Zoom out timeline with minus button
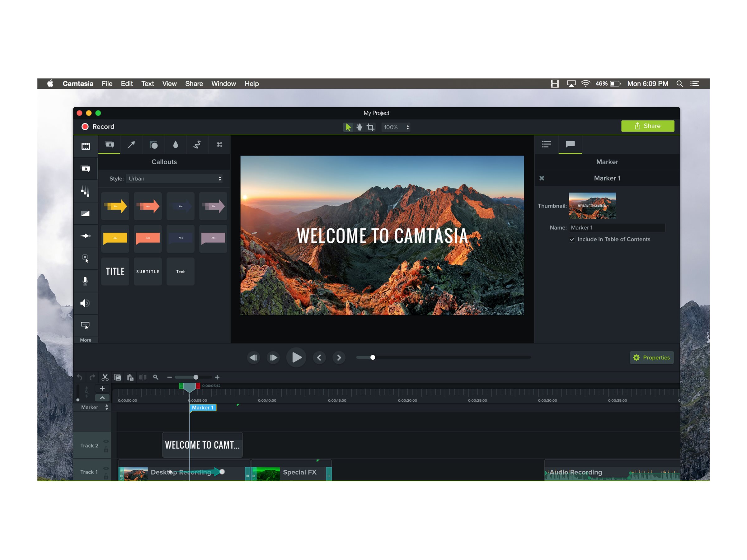Screen dimensions: 747x560 170,377
